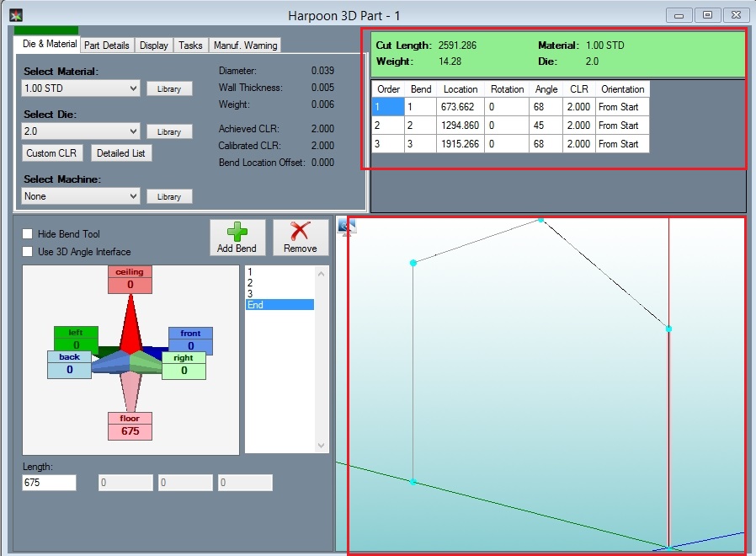Click the Rotation column header
Viewport: 756px width, 556px height.
507,89
